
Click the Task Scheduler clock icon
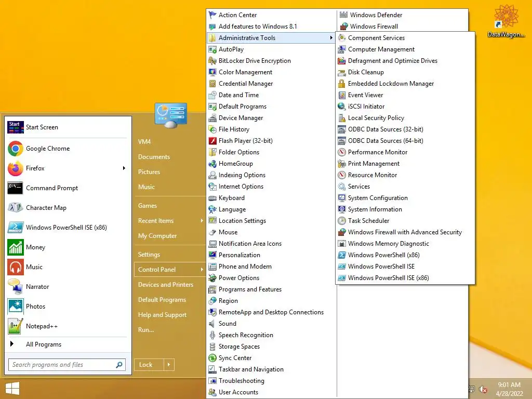pyautogui.click(x=342, y=221)
